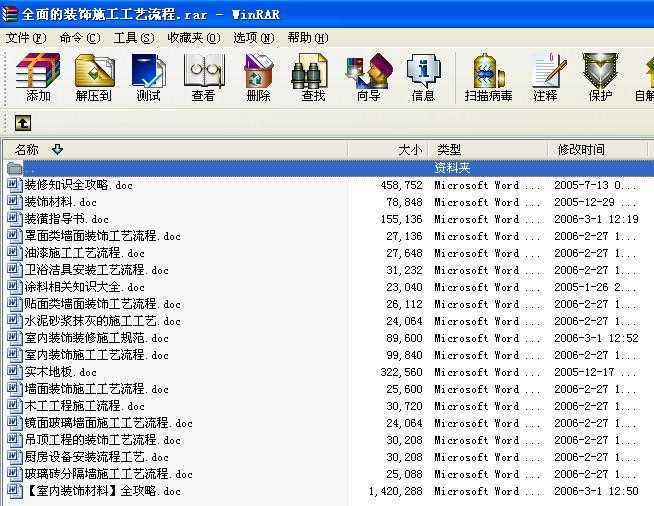
Task: Select file 墙面装饰施工工艺流程.doc
Action: click(x=96, y=389)
